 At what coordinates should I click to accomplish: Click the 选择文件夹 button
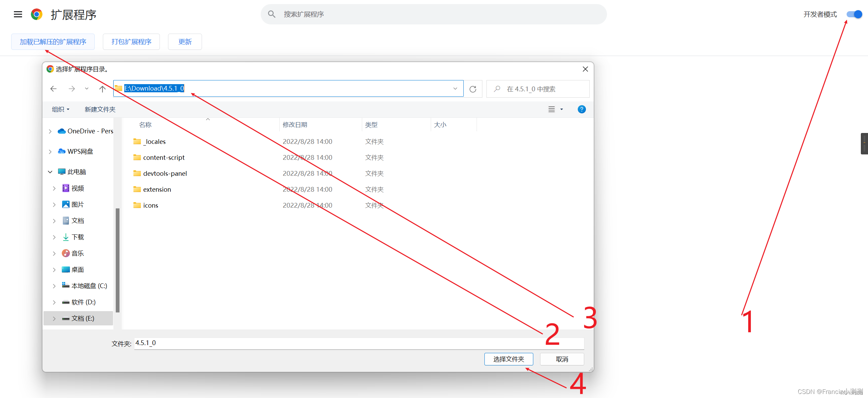508,359
